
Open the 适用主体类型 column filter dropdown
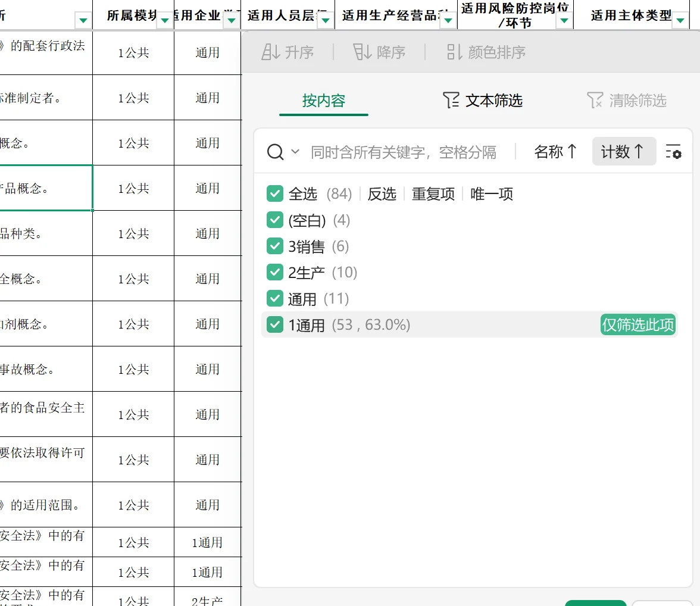pos(681,20)
